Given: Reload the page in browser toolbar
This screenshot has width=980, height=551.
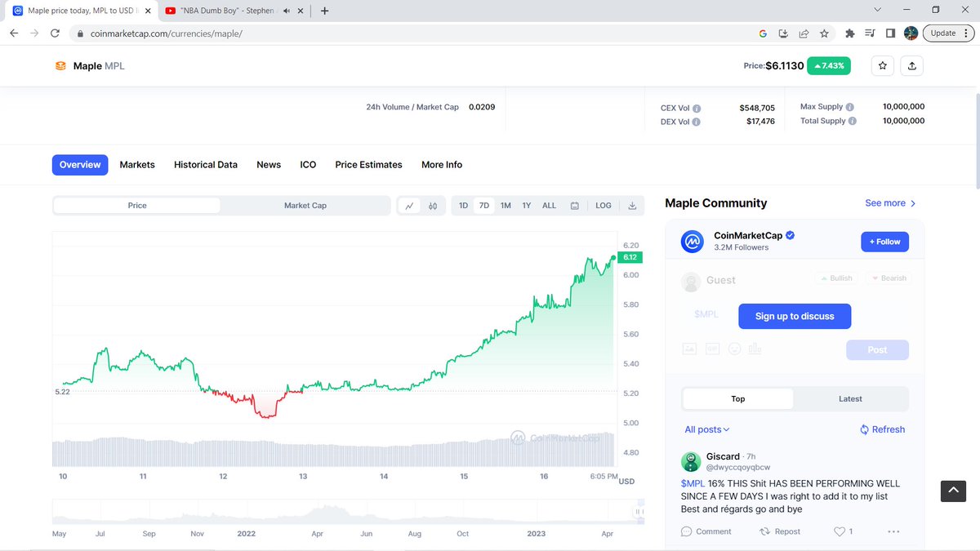Looking at the screenshot, I should click(55, 33).
